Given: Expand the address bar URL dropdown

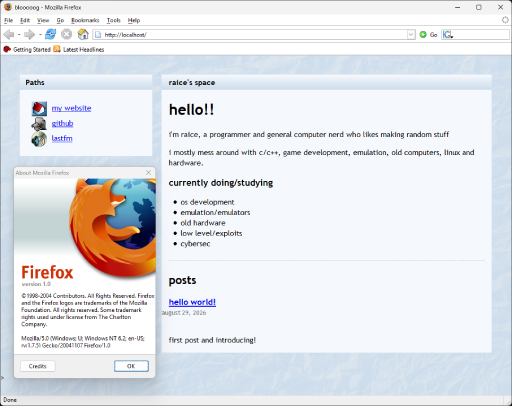Looking at the screenshot, I should (411, 34).
